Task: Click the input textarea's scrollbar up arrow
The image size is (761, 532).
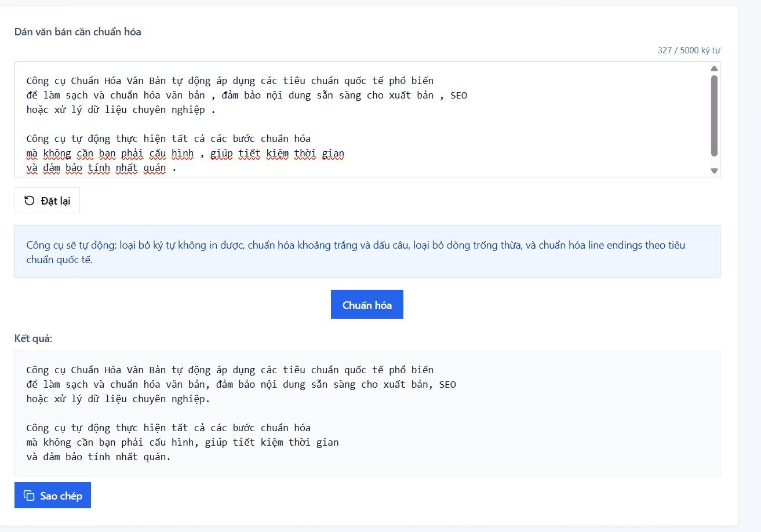Action: pos(714,69)
